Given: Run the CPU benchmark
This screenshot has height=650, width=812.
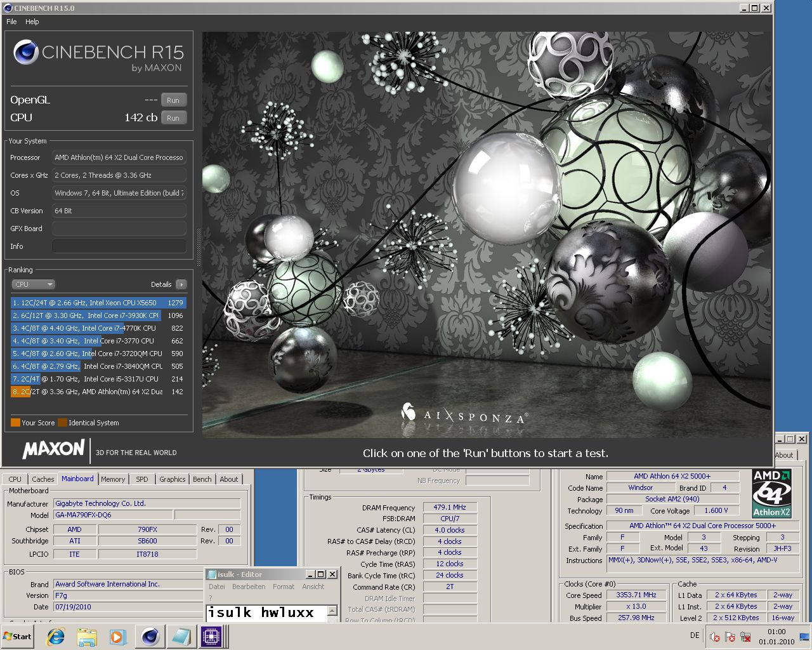Looking at the screenshot, I should tap(173, 118).
